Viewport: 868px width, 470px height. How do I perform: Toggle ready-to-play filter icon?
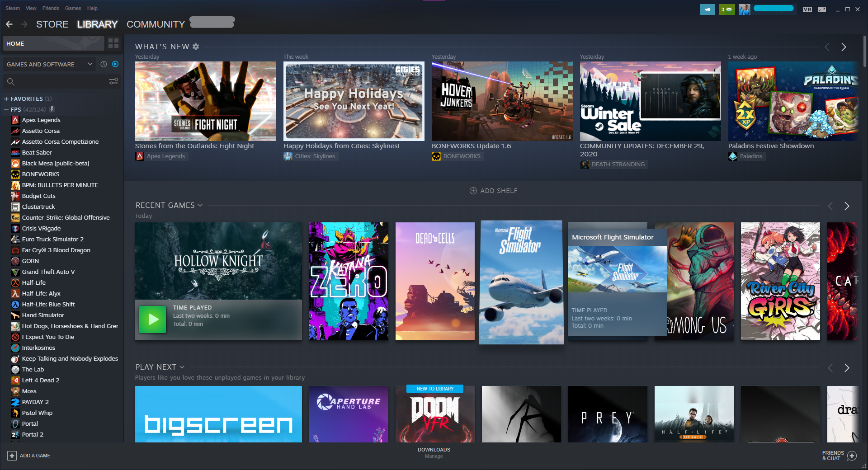[x=115, y=64]
